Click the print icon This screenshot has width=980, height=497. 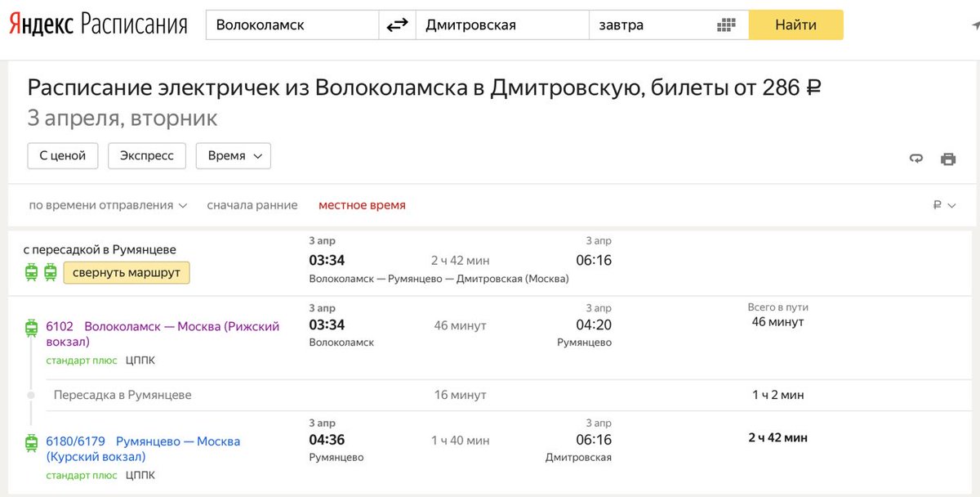click(948, 159)
